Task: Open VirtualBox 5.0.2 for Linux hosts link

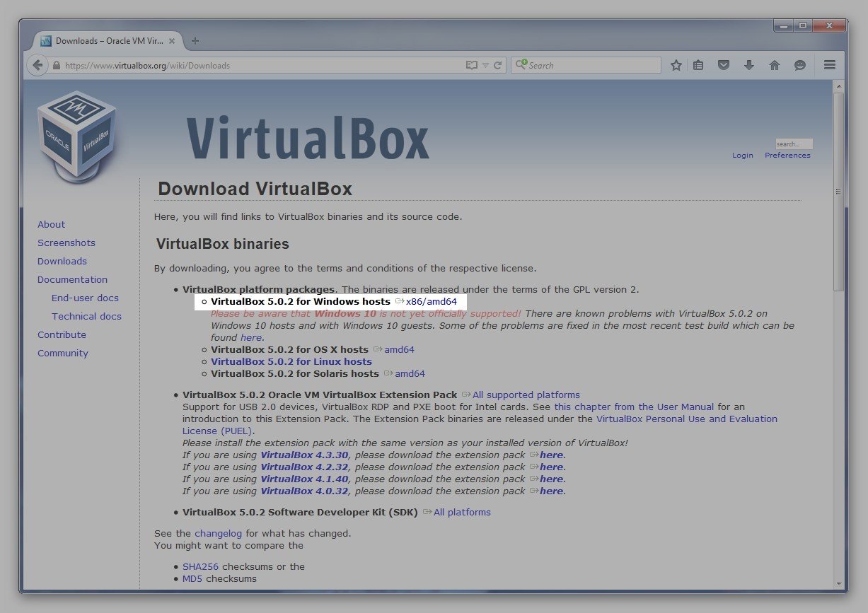Action: pos(291,361)
